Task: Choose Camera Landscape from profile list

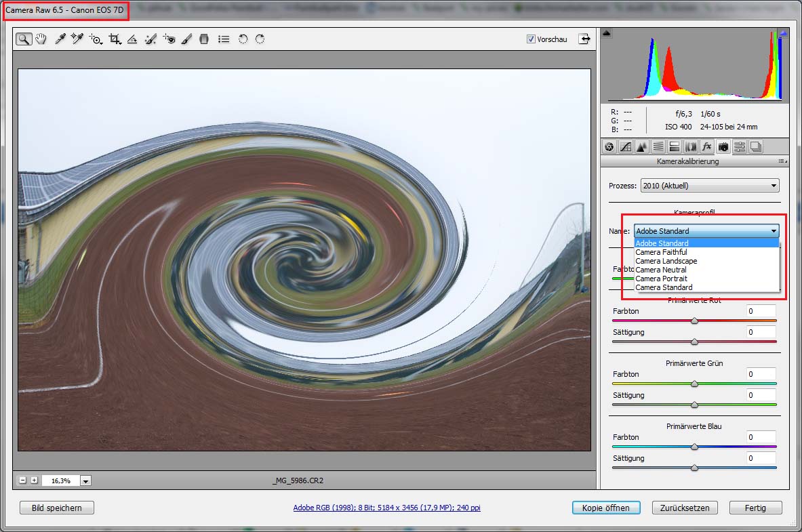Action: point(666,261)
